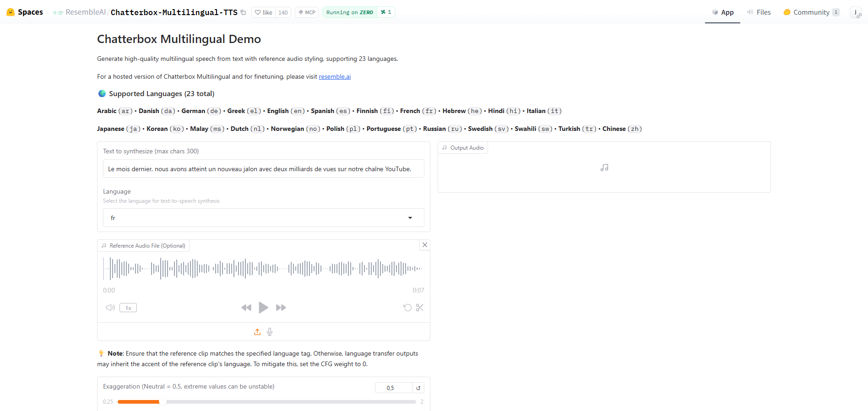Visit the resemble.ai link
This screenshot has height=411, width=868.
[x=335, y=76]
